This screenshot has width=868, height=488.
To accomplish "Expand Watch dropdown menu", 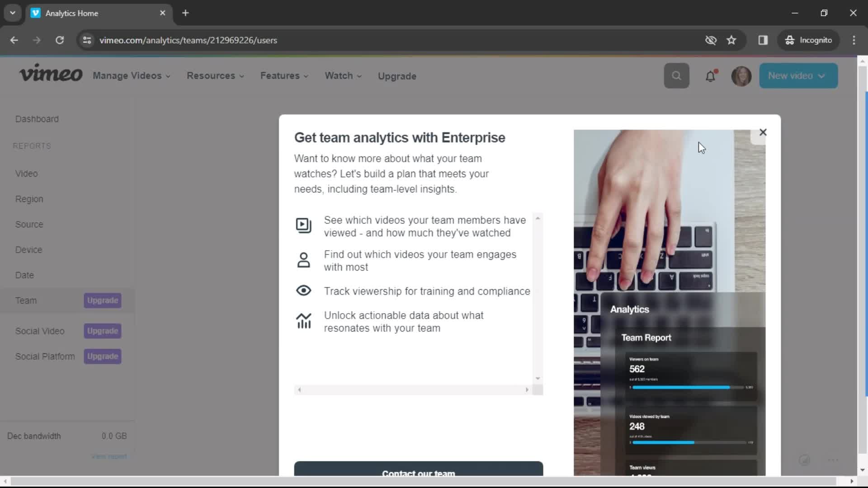I will (x=343, y=75).
